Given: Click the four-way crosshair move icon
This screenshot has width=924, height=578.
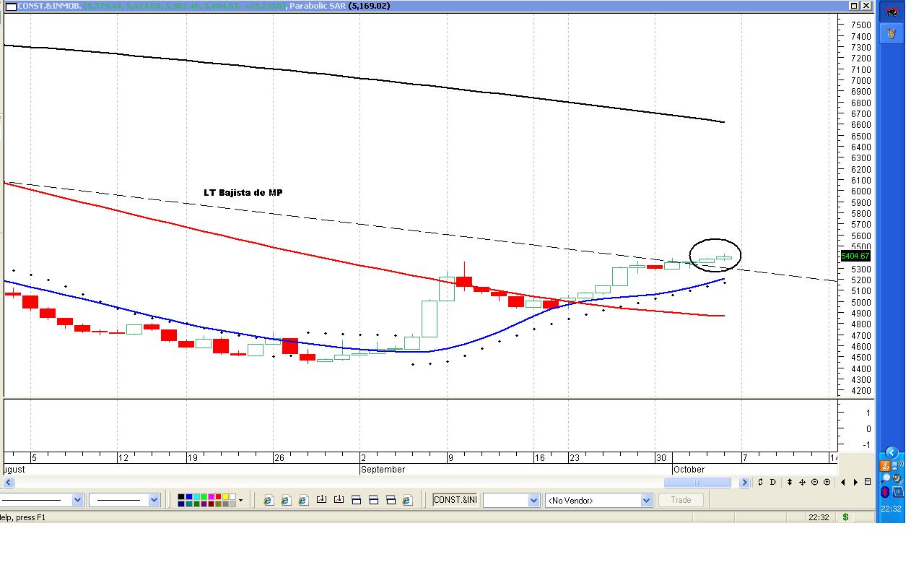Looking at the screenshot, I should tap(802, 482).
